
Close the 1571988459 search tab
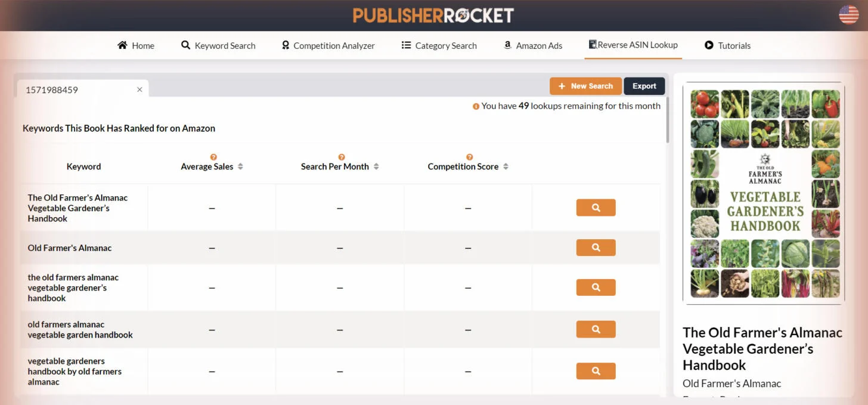[x=139, y=89]
